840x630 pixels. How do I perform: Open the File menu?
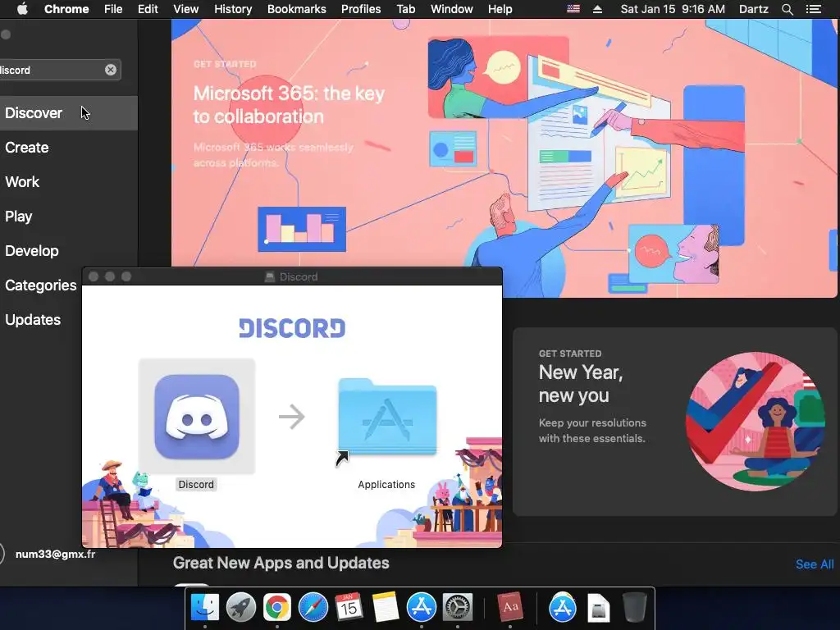click(x=113, y=9)
